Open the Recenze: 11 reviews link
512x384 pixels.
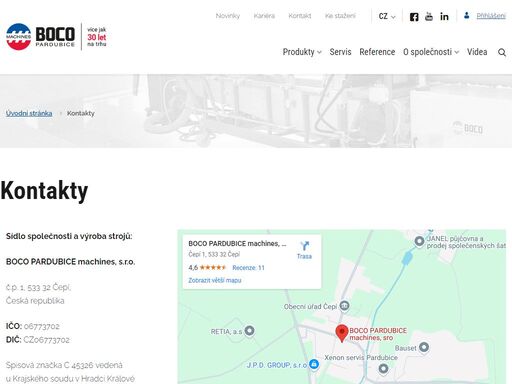click(x=248, y=268)
